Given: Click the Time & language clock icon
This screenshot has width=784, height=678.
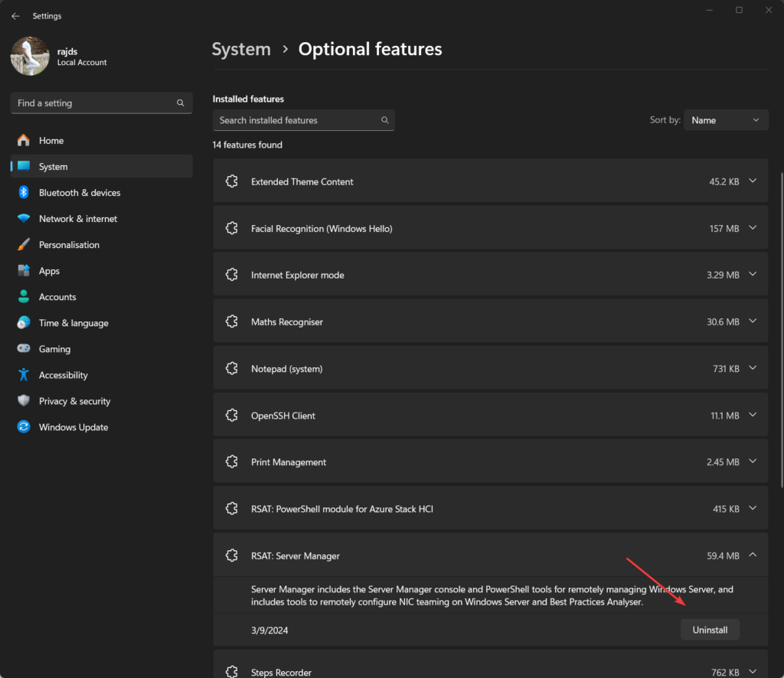Looking at the screenshot, I should coord(24,323).
